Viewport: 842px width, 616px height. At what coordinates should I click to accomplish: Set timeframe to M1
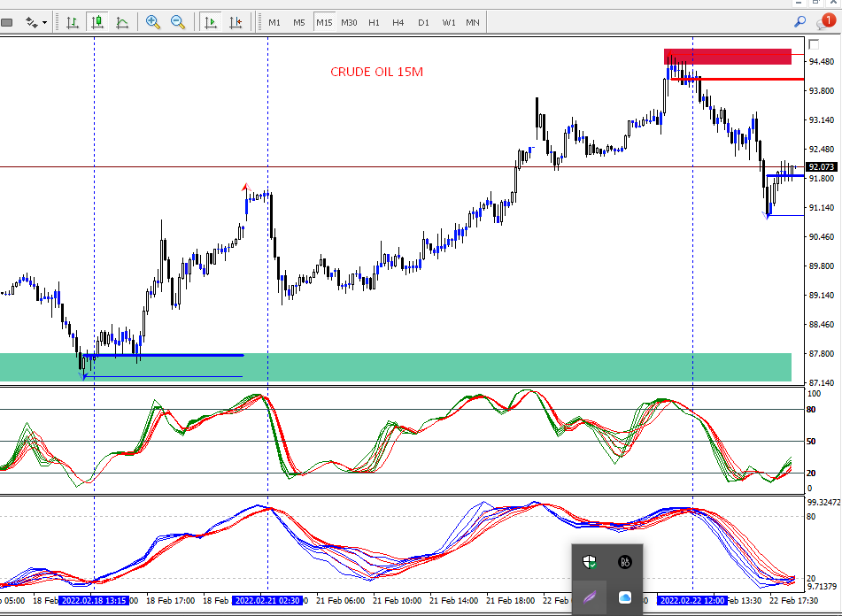(x=274, y=22)
